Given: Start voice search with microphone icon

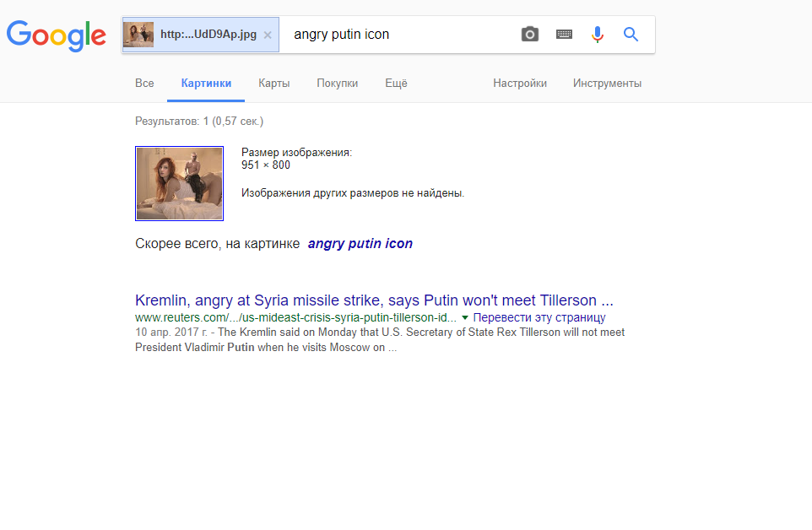Looking at the screenshot, I should [x=597, y=34].
